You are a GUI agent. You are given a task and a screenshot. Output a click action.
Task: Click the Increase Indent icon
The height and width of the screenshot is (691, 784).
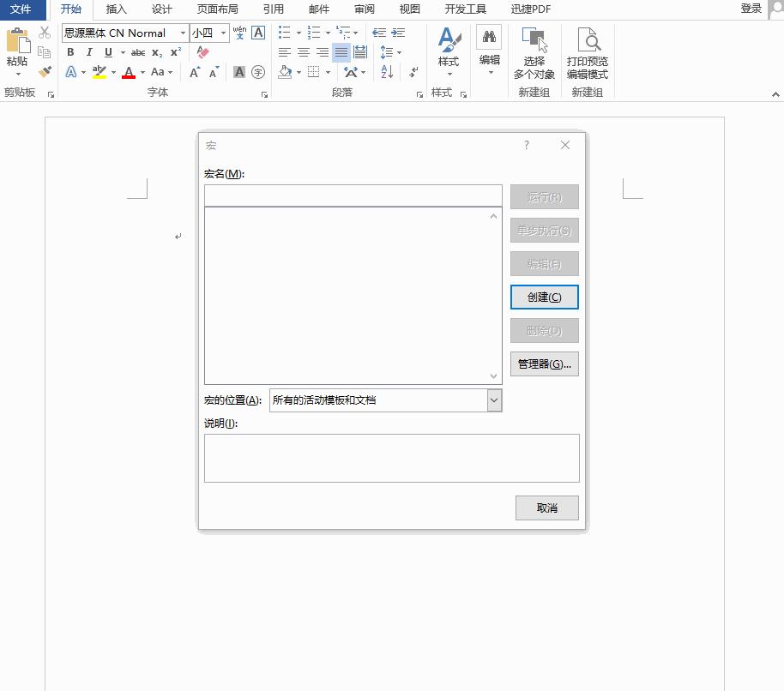coord(398,33)
